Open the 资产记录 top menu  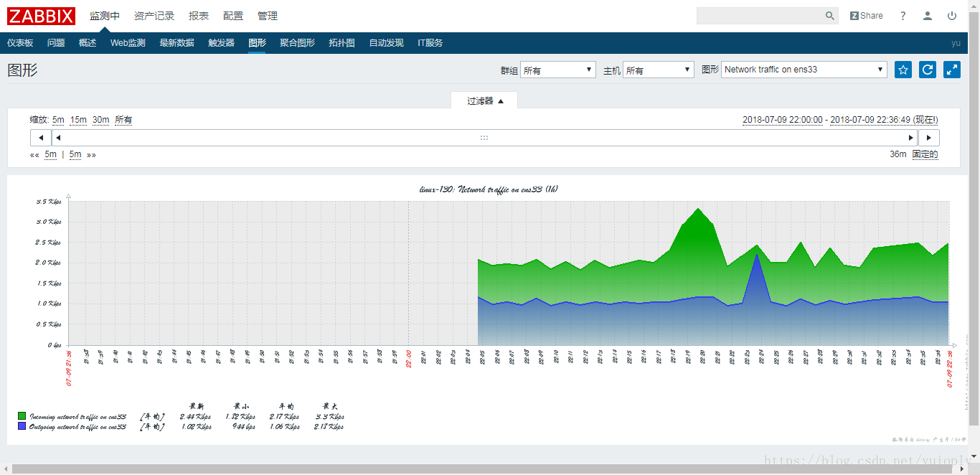pyautogui.click(x=154, y=16)
